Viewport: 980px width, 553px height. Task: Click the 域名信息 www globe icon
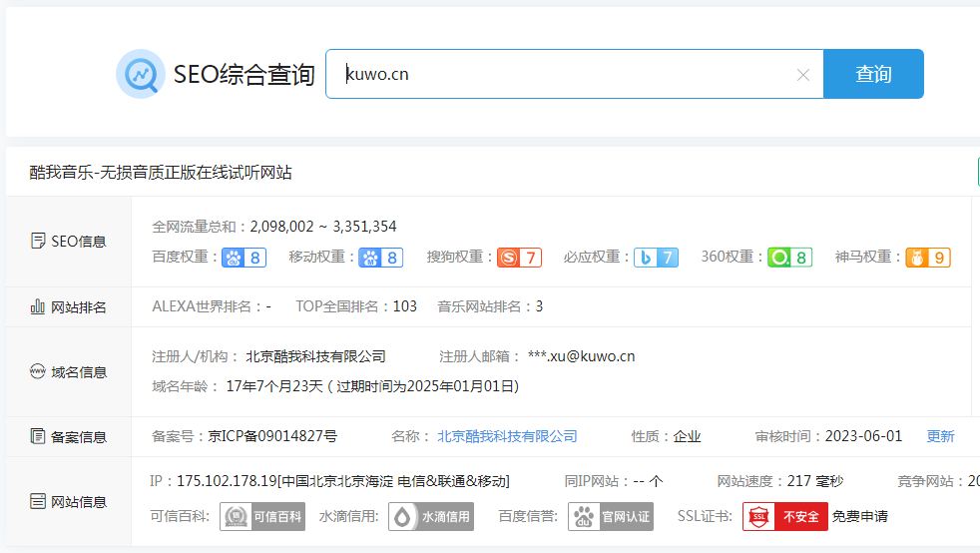point(38,371)
